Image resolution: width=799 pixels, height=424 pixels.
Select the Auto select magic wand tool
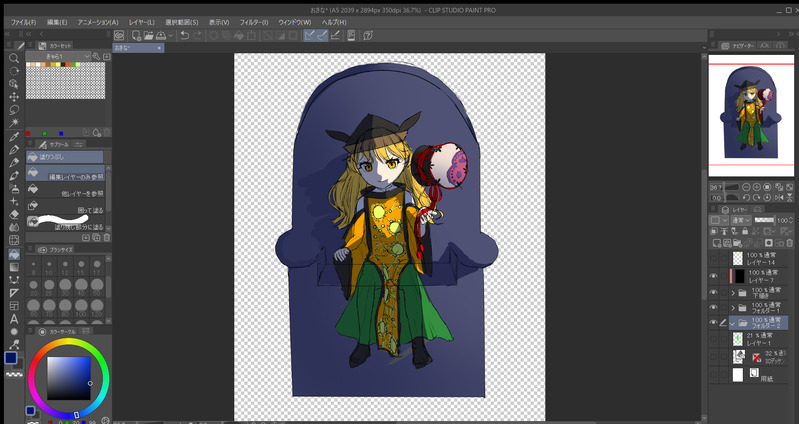point(14,122)
